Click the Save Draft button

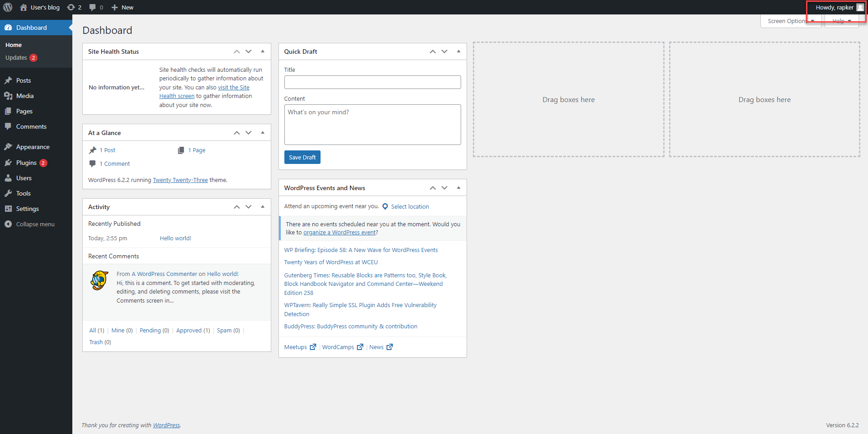tap(302, 157)
